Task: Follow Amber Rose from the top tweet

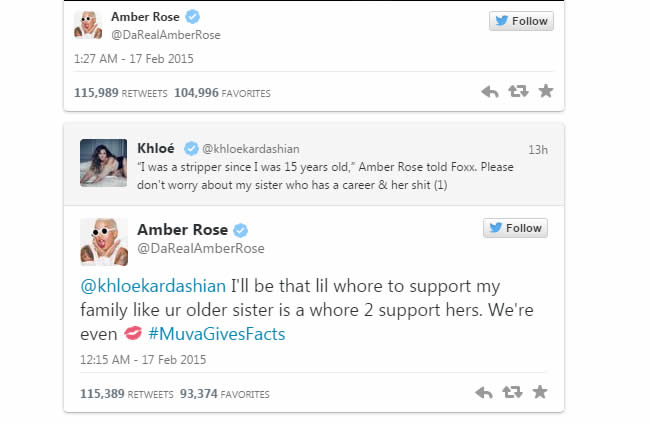Action: tap(520, 21)
